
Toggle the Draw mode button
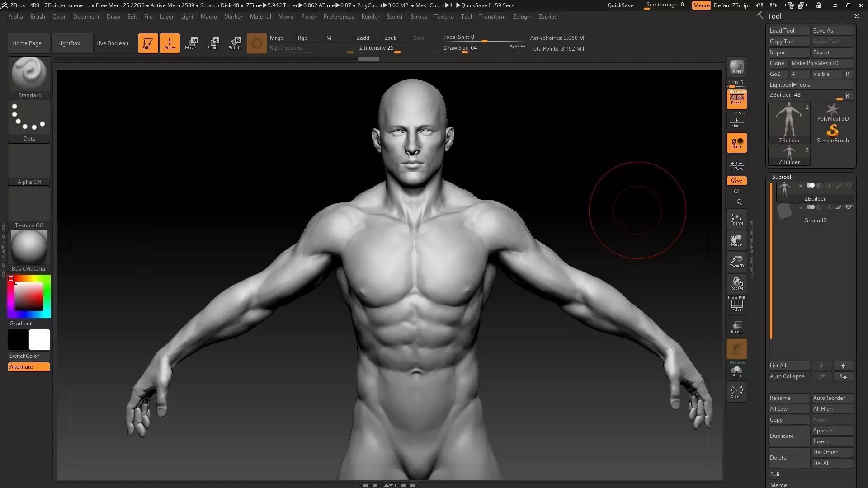pos(170,43)
